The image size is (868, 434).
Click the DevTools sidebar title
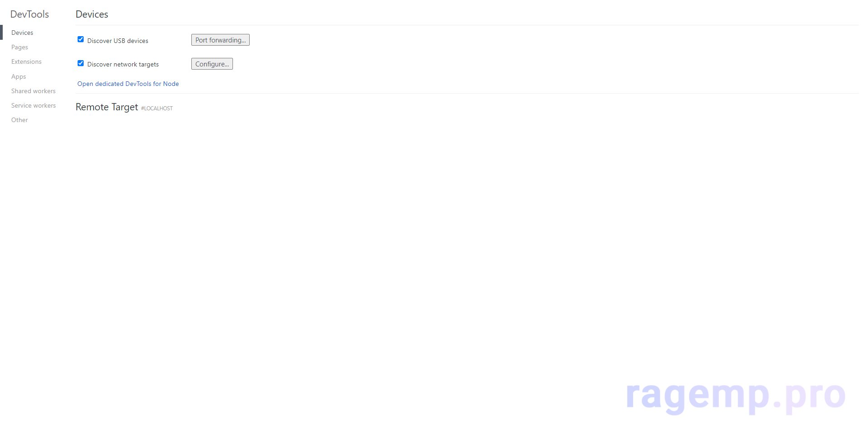(x=29, y=14)
